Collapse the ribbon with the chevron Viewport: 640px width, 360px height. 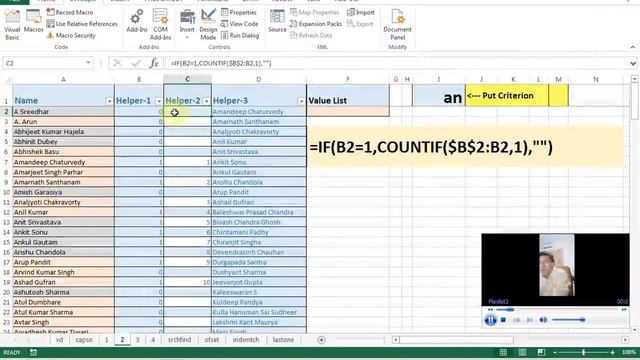coord(632,47)
